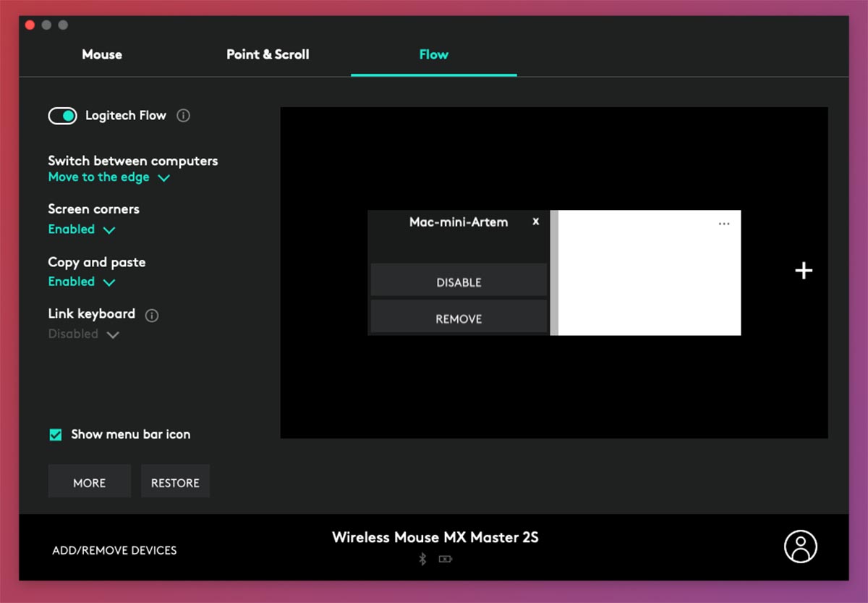Screen dimensions: 868x603
Task: Open the user account profile icon
Action: (800, 547)
